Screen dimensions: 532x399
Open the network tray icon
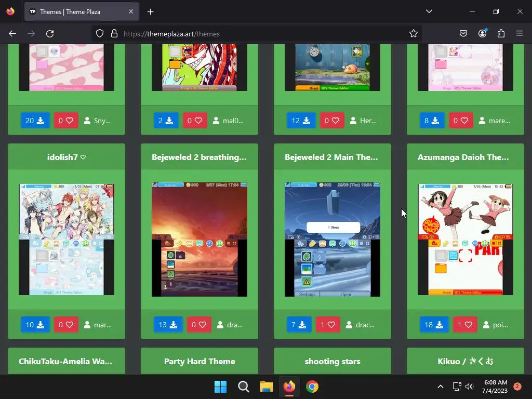[457, 387]
